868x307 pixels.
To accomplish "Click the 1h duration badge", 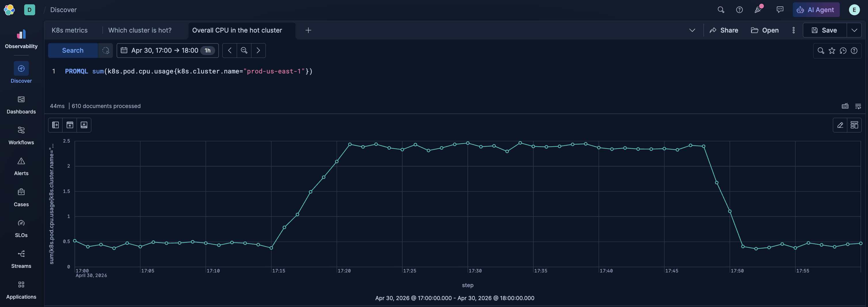I will 208,51.
